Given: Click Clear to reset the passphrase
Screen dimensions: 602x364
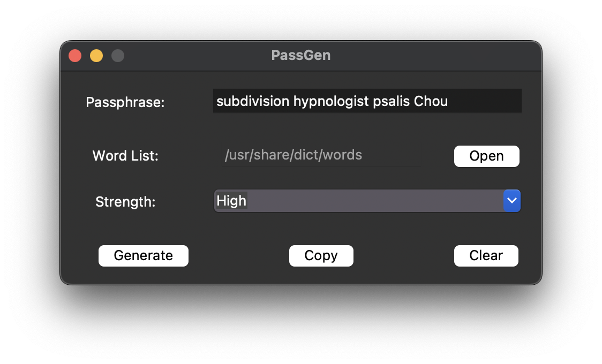Looking at the screenshot, I should [486, 255].
